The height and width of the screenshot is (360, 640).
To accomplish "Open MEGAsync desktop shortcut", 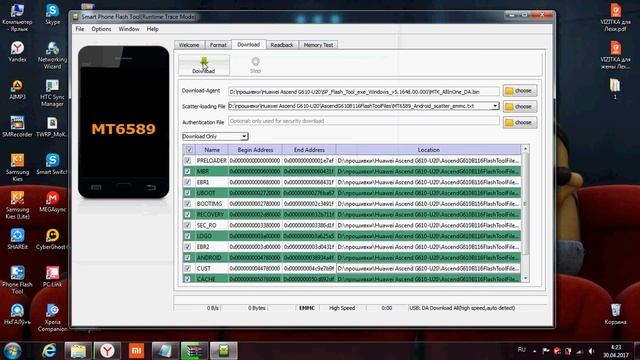I will tap(52, 202).
